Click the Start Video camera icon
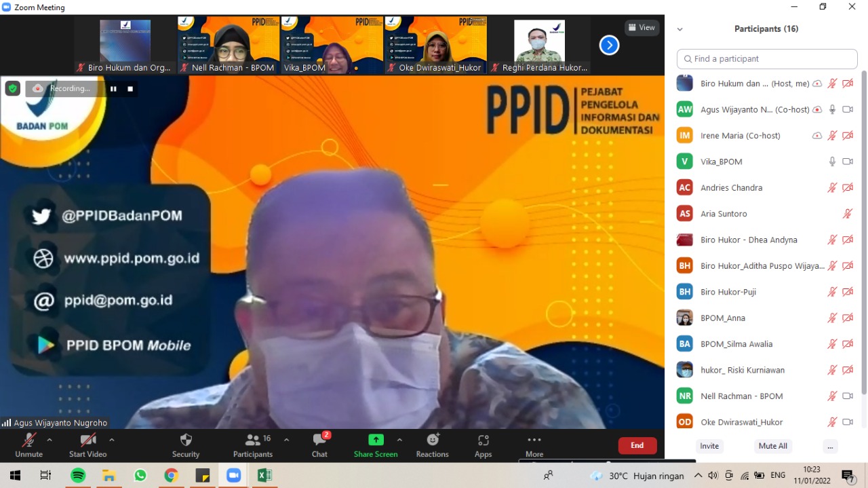Viewport: 868px width, 488px height. point(87,440)
